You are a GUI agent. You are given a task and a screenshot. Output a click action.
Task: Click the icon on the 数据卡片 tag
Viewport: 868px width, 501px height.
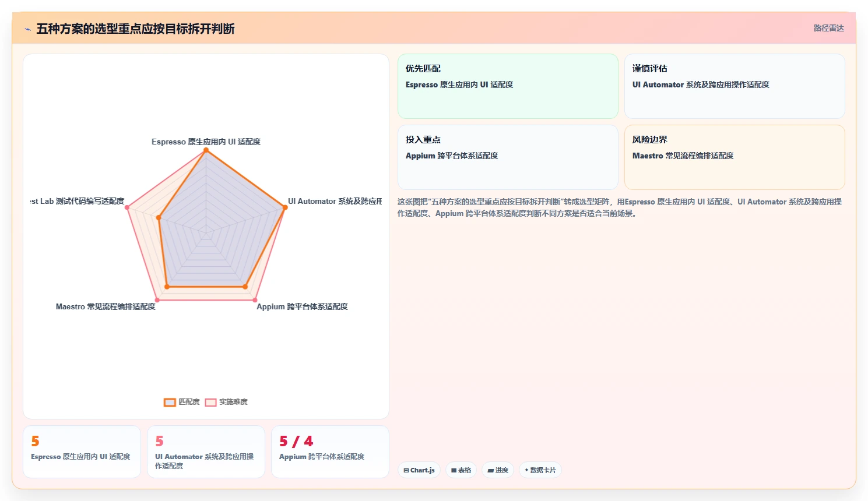click(526, 470)
